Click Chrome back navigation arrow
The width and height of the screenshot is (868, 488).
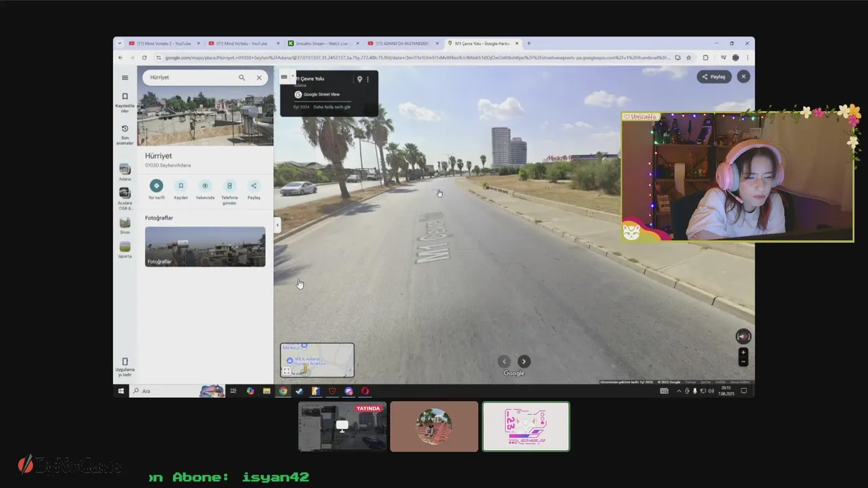point(121,58)
